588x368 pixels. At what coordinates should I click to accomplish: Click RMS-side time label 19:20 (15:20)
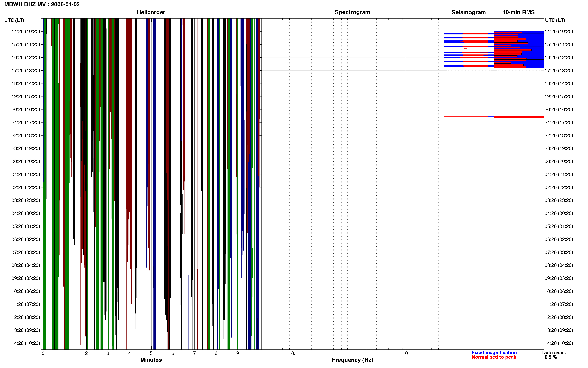(x=559, y=96)
